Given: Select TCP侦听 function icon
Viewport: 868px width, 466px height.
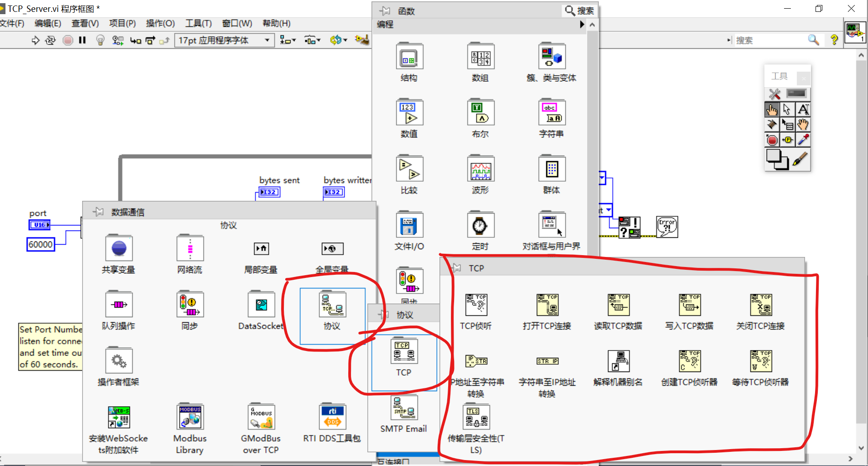Looking at the screenshot, I should pos(476,305).
